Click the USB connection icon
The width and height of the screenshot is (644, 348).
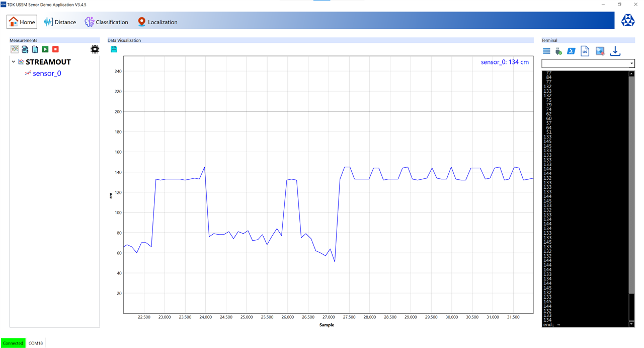(x=558, y=51)
